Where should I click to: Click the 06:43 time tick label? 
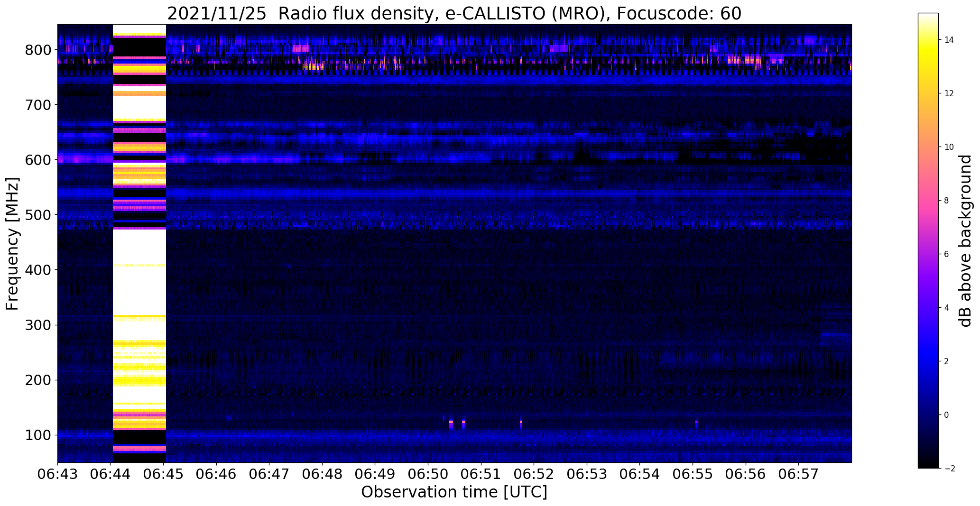(57, 474)
